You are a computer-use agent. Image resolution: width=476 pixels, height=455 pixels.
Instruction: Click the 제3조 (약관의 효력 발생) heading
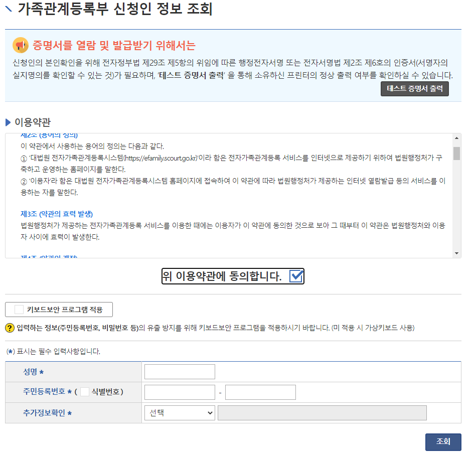pyautogui.click(x=57, y=214)
